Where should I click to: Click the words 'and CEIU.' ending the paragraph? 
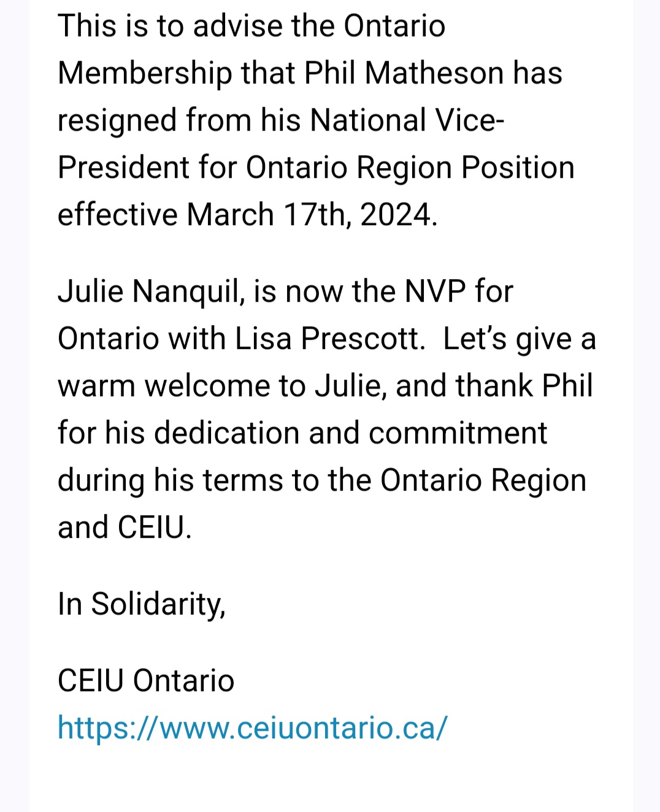125,527
